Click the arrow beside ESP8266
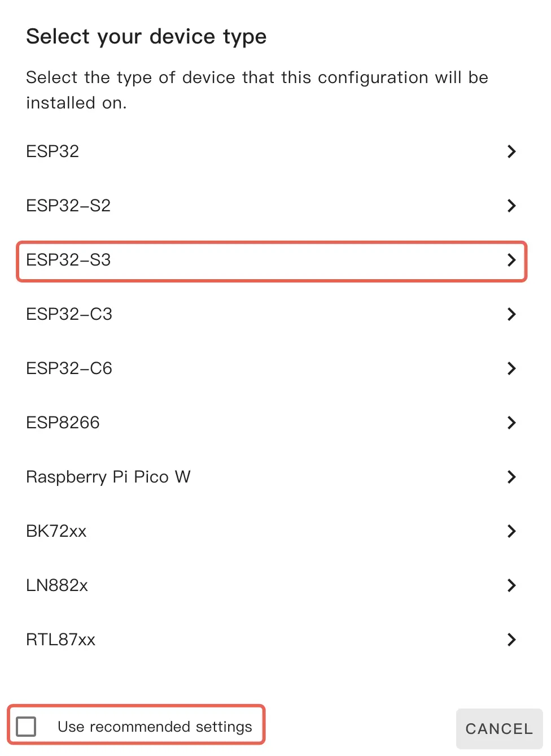This screenshot has width=551, height=756. pyautogui.click(x=511, y=423)
